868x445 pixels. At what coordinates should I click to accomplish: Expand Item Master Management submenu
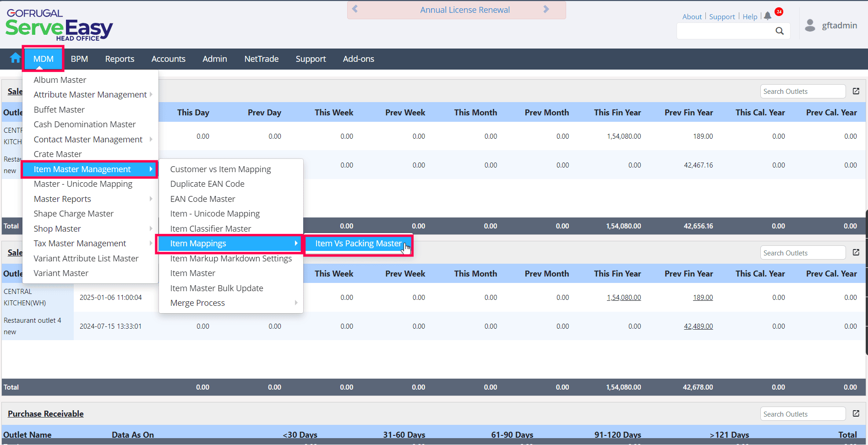[x=91, y=169]
